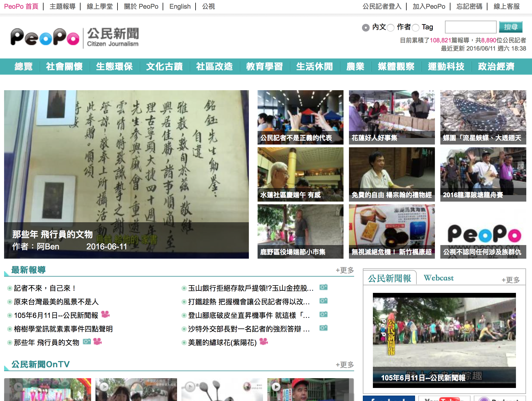
Task: Click camera icon beside 那些年 飛行員的文物 listing
Action: [87, 342]
